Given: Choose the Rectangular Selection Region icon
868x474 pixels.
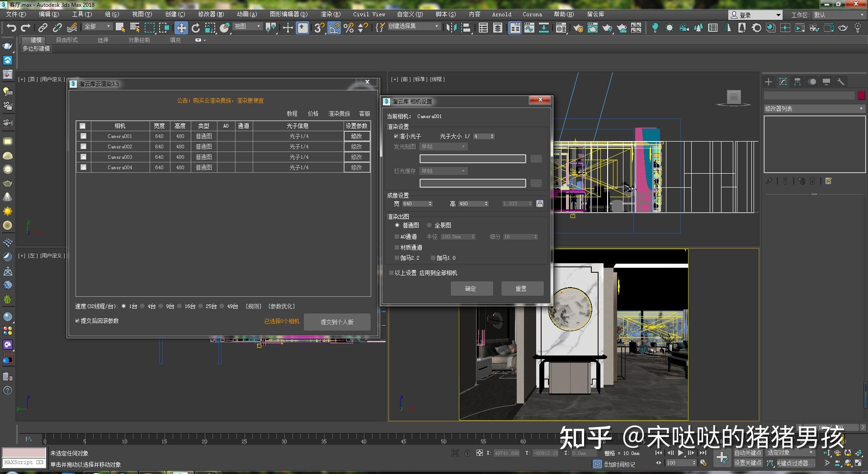Looking at the screenshot, I should tap(149, 28).
